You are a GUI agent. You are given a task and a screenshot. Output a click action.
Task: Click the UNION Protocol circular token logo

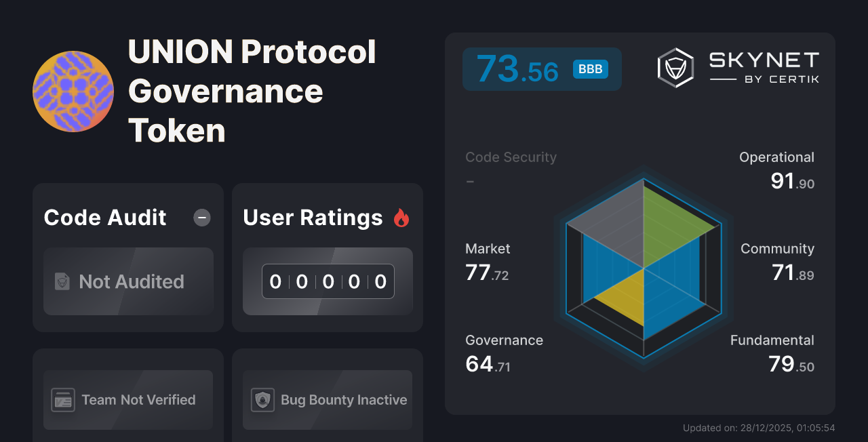(x=73, y=91)
